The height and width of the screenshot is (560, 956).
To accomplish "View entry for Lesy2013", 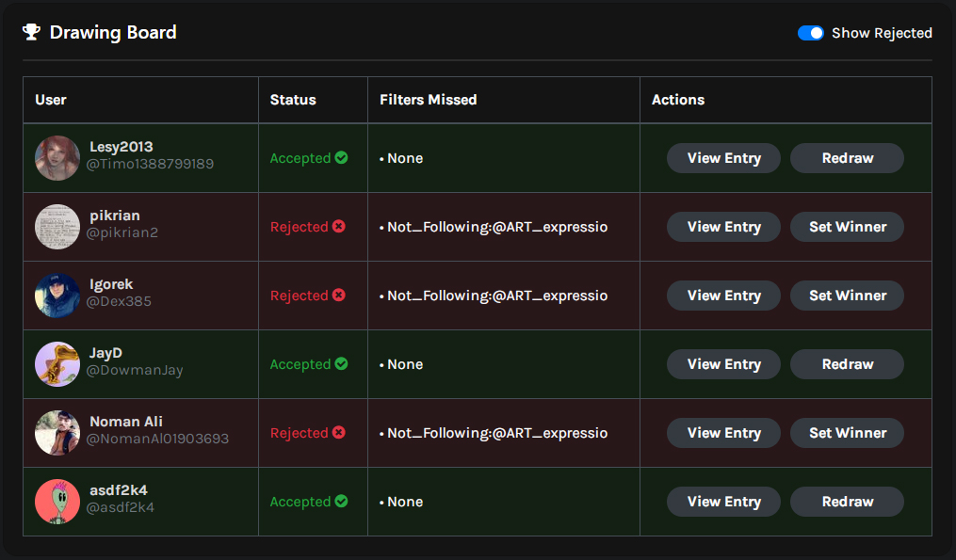I will pos(723,158).
